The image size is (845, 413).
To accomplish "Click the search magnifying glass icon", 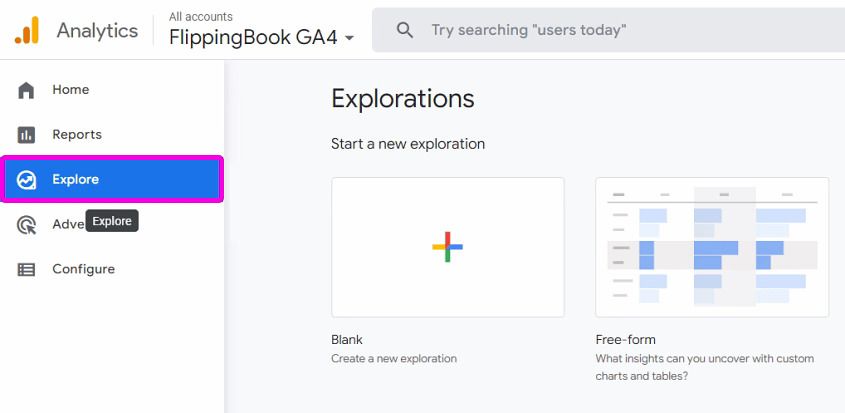I will point(405,30).
